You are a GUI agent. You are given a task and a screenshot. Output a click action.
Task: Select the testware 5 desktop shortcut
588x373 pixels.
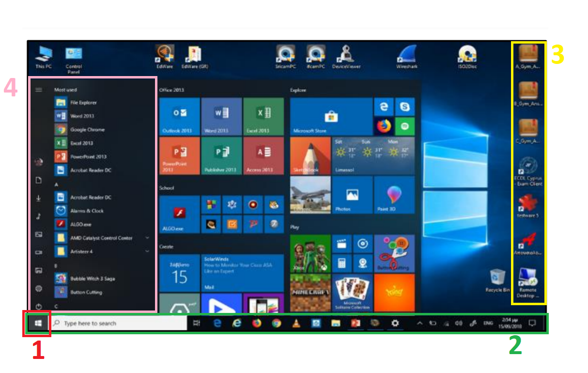(527, 206)
